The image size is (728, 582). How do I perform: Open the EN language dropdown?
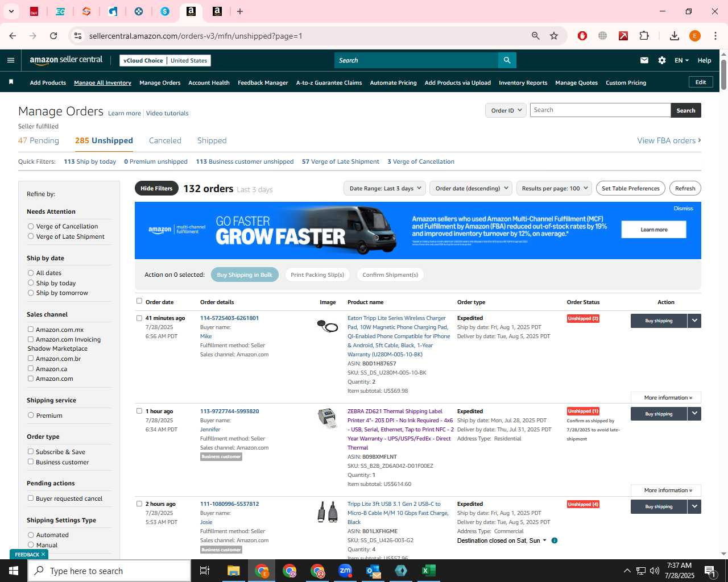pos(681,60)
